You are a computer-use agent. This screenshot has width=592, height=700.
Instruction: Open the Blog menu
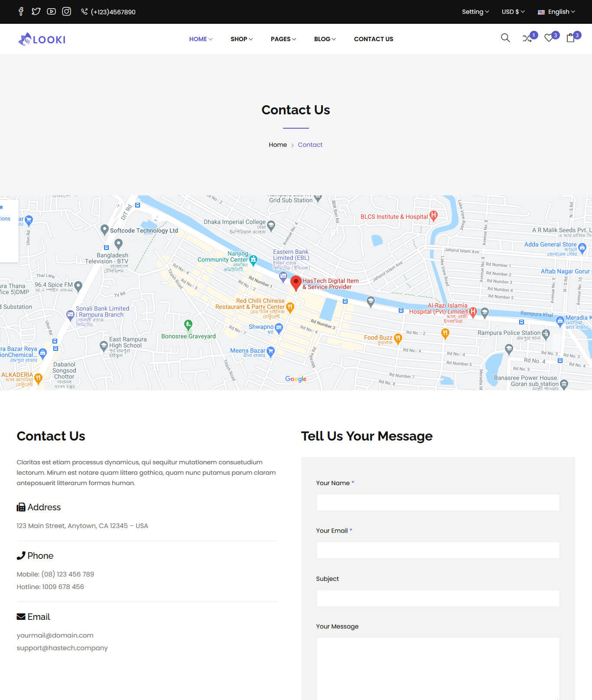(325, 39)
